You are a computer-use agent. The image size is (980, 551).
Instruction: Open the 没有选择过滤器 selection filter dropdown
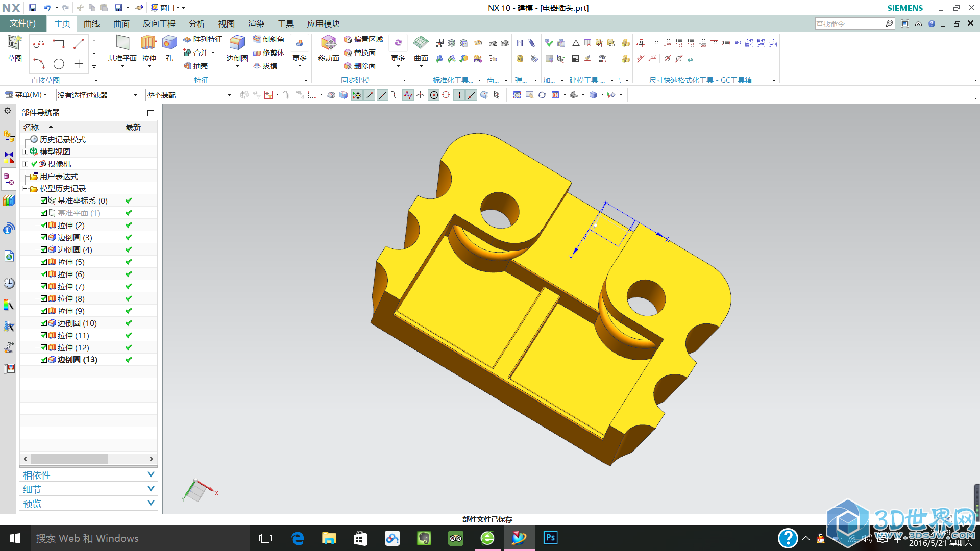pos(98,95)
